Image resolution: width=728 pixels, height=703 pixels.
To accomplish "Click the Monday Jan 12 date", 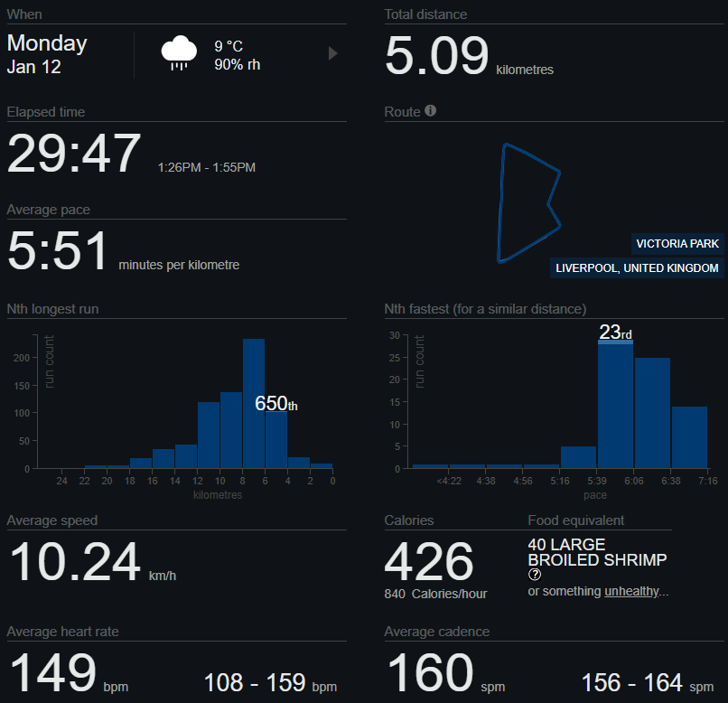I will [x=48, y=54].
